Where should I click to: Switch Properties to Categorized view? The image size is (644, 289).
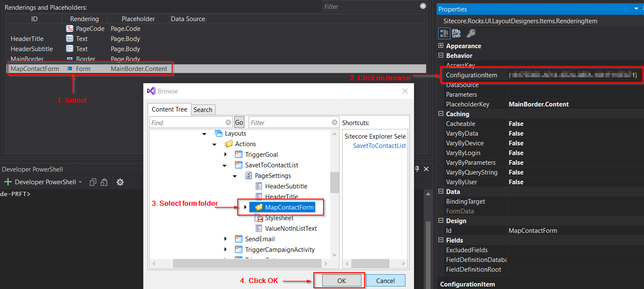coord(444,33)
